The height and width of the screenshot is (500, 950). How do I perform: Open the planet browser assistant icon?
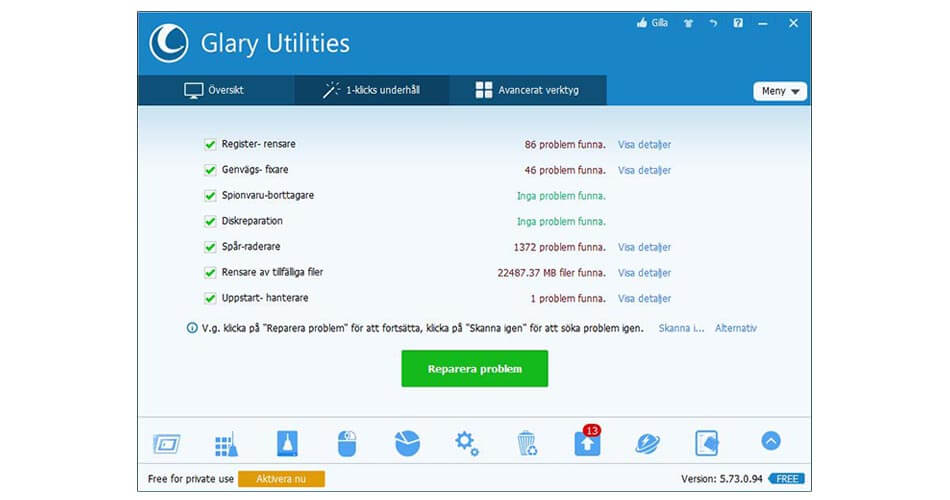pos(647,443)
